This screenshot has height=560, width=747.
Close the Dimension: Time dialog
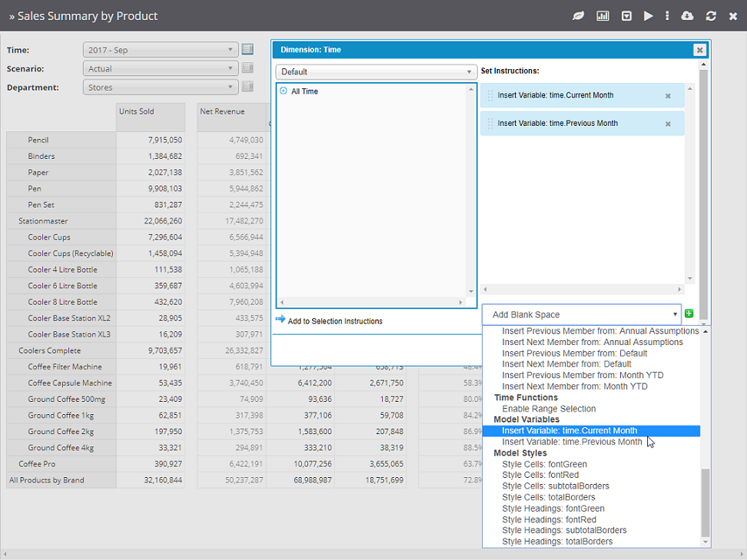[699, 50]
